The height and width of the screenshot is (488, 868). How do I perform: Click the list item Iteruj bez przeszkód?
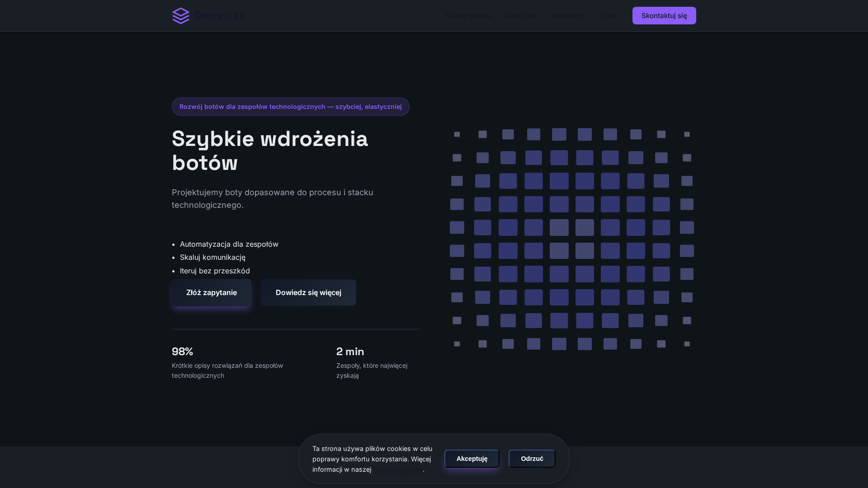pyautogui.click(x=215, y=271)
